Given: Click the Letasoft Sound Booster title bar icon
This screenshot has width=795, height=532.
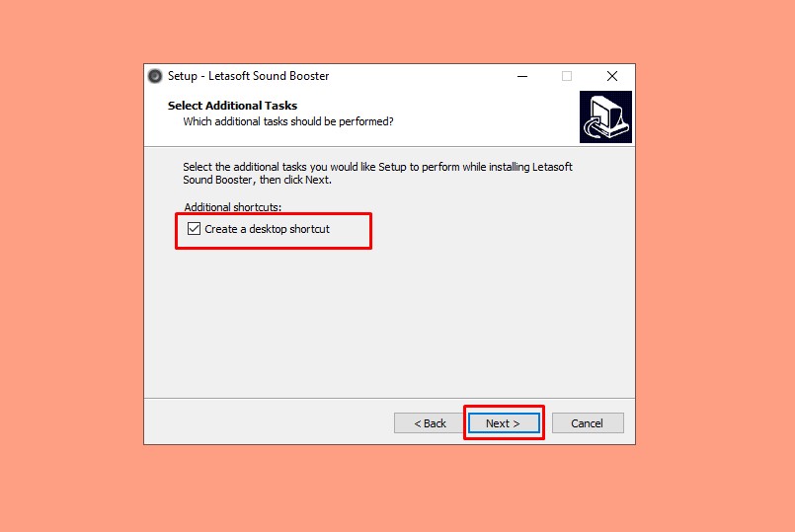Looking at the screenshot, I should tap(155, 76).
